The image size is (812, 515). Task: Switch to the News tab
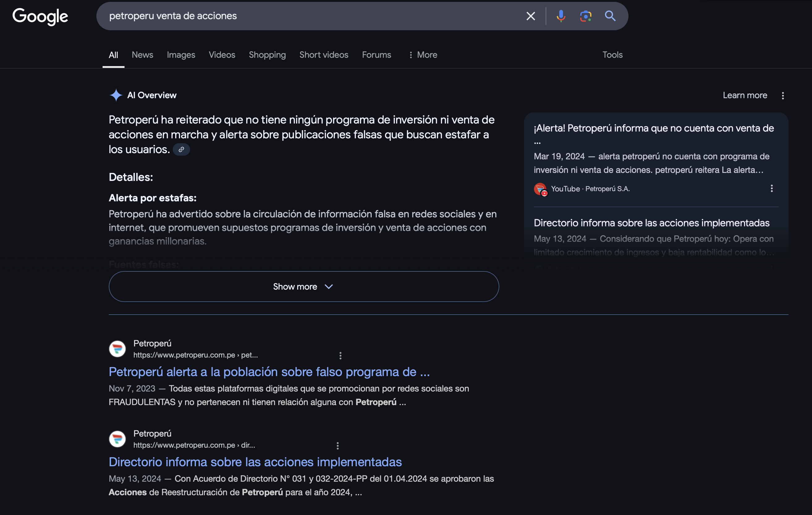(x=142, y=55)
